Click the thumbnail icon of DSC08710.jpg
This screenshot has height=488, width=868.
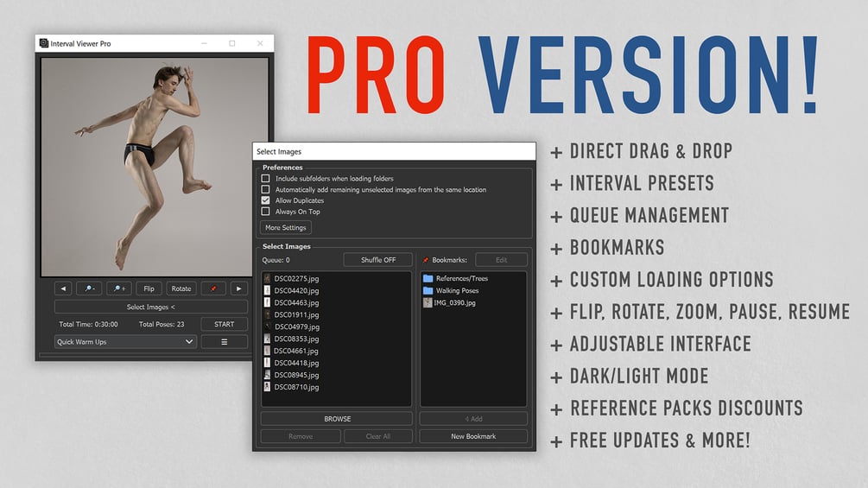pos(267,387)
